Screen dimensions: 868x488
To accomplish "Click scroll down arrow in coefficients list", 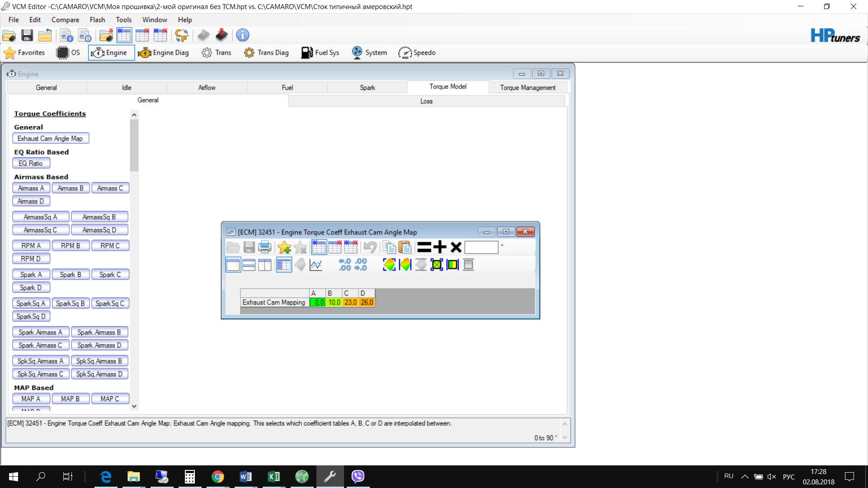I will 134,406.
